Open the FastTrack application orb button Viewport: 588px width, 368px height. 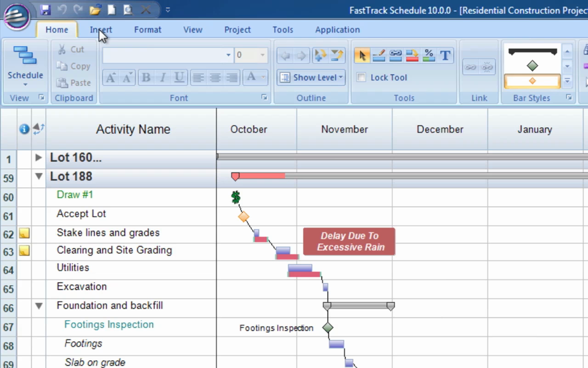(x=17, y=17)
